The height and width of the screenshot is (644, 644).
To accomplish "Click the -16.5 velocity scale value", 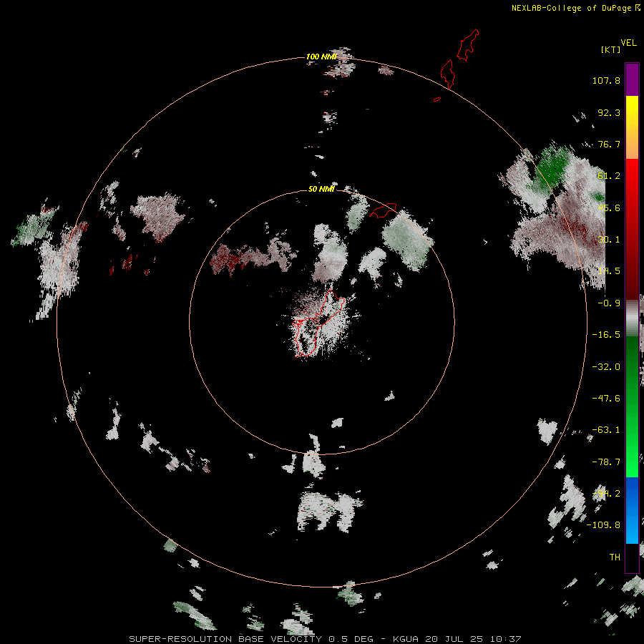I will (606, 335).
